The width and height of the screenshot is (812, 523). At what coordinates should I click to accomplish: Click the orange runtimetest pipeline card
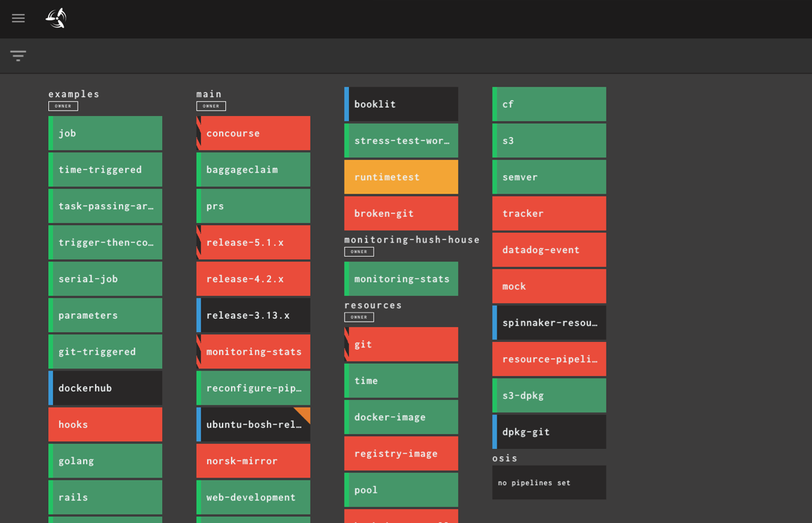[401, 176]
